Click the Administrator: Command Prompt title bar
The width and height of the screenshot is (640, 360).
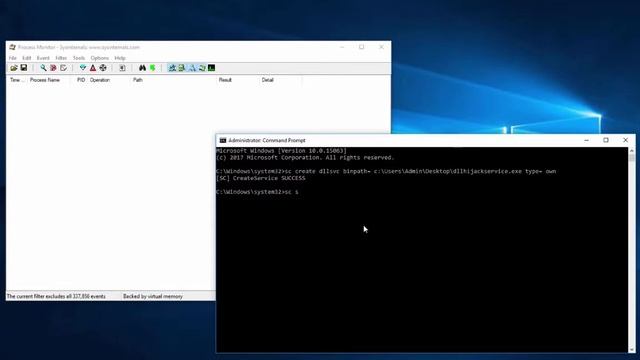(x=267, y=140)
